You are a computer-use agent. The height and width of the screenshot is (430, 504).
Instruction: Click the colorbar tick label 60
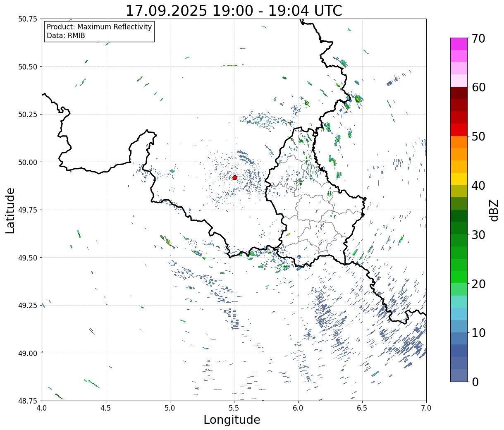[478, 87]
